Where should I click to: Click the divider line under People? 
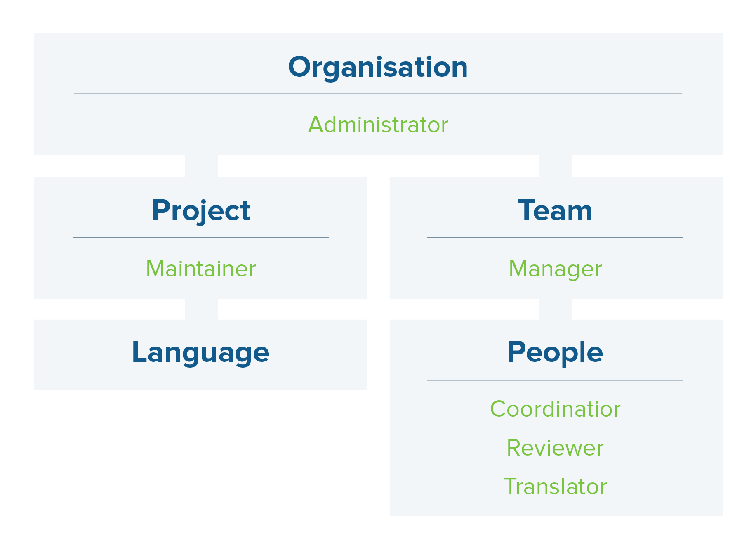(x=555, y=380)
